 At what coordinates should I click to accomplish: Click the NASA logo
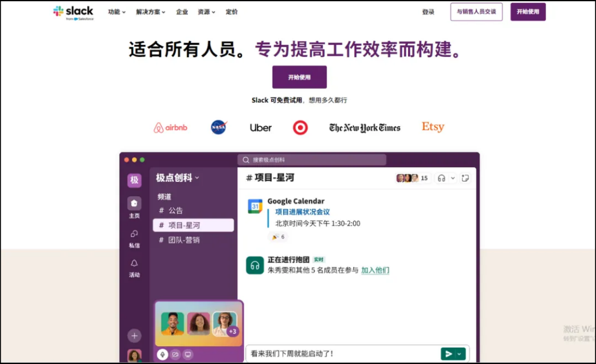(218, 127)
